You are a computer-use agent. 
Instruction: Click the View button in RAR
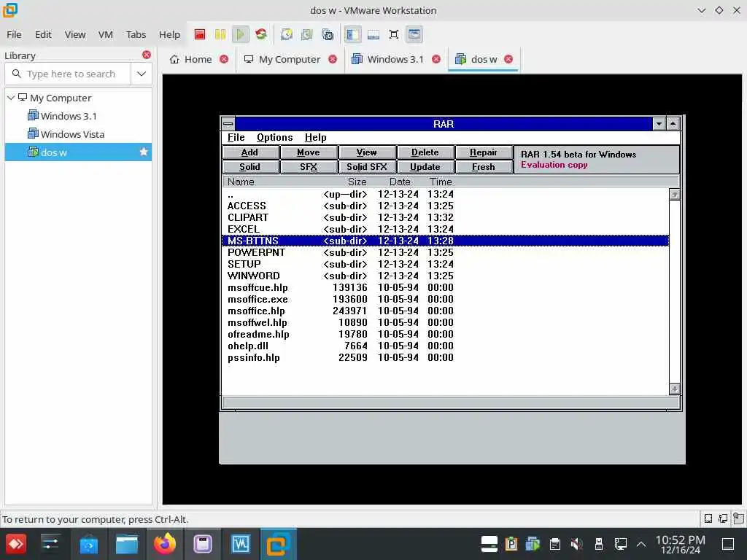point(367,152)
